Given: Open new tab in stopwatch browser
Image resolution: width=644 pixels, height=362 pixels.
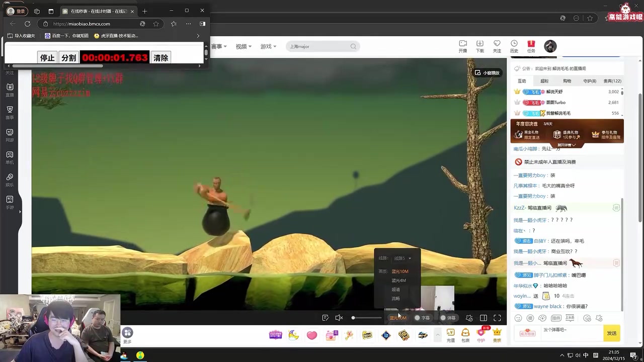Looking at the screenshot, I should (x=144, y=11).
